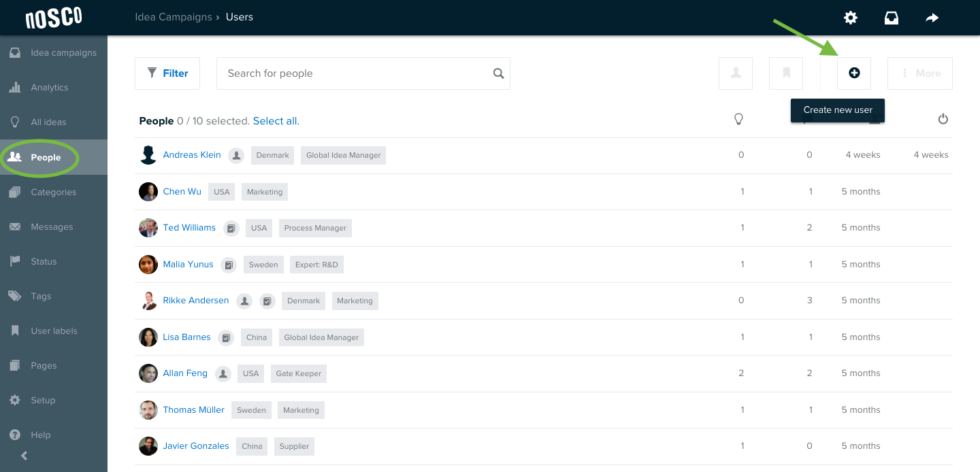
Task: Click Denmark label on Rikke Andersen
Action: (304, 301)
